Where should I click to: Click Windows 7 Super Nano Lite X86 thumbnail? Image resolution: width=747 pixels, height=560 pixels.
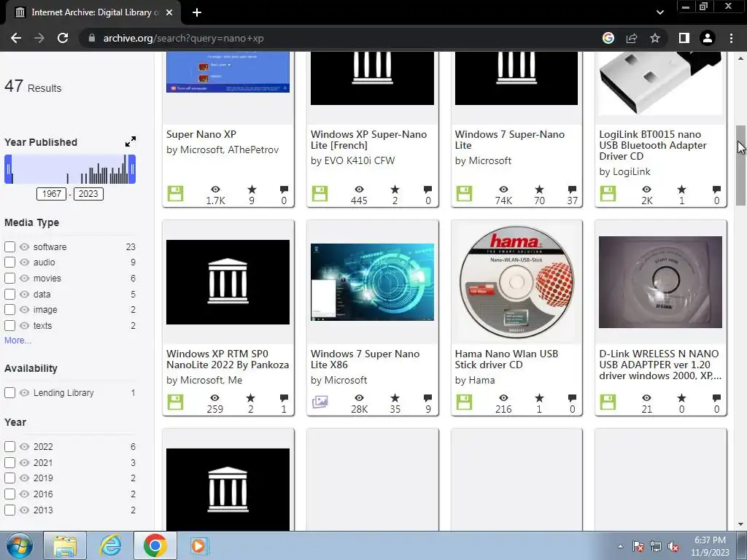point(372,282)
